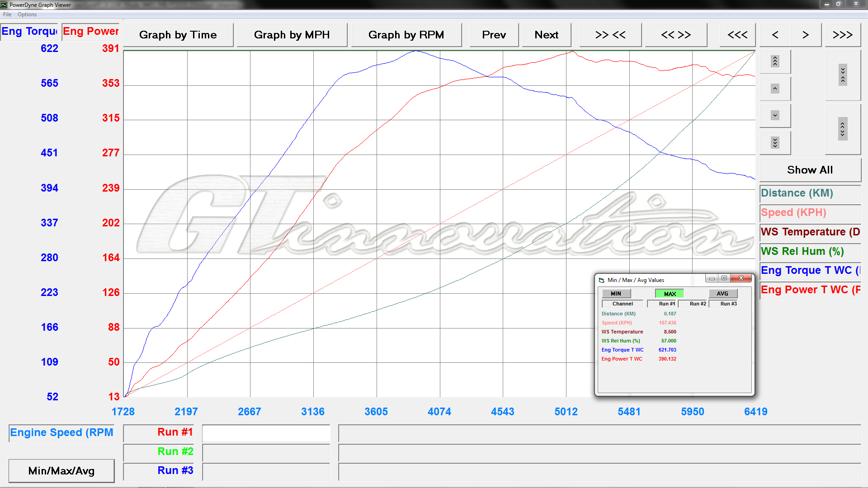Click the vertical compress arrows button
Image resolution: width=868 pixels, height=488 pixels.
tap(843, 75)
